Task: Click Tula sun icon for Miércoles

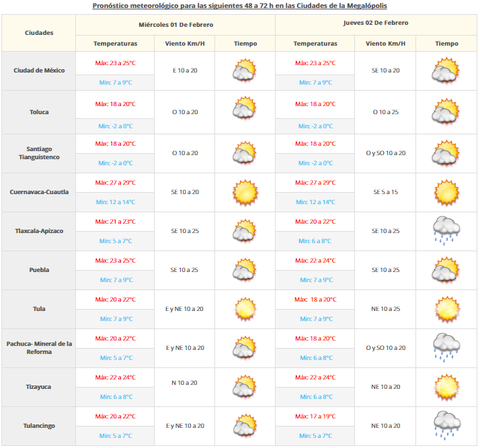Action: click(245, 309)
